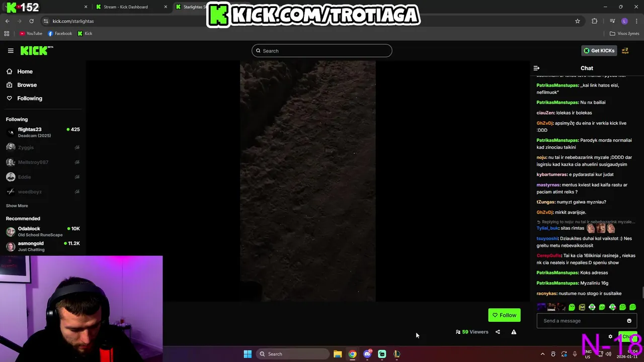Open Visos žymės bookmarks folder
This screenshot has width=644, height=362.
pos(624,34)
